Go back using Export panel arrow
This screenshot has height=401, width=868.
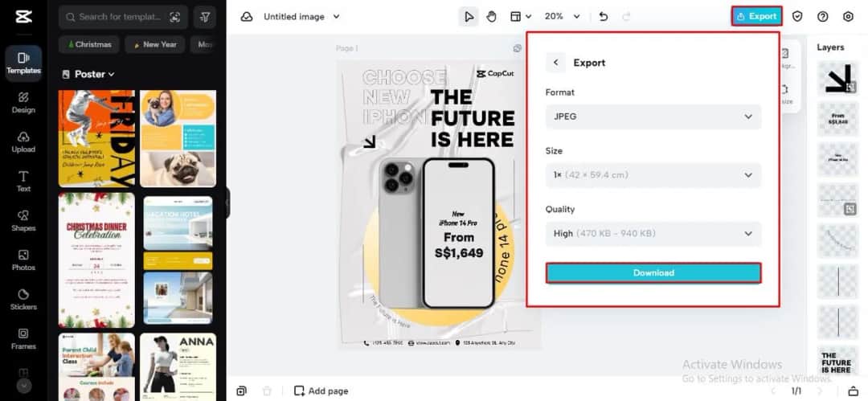coord(555,63)
